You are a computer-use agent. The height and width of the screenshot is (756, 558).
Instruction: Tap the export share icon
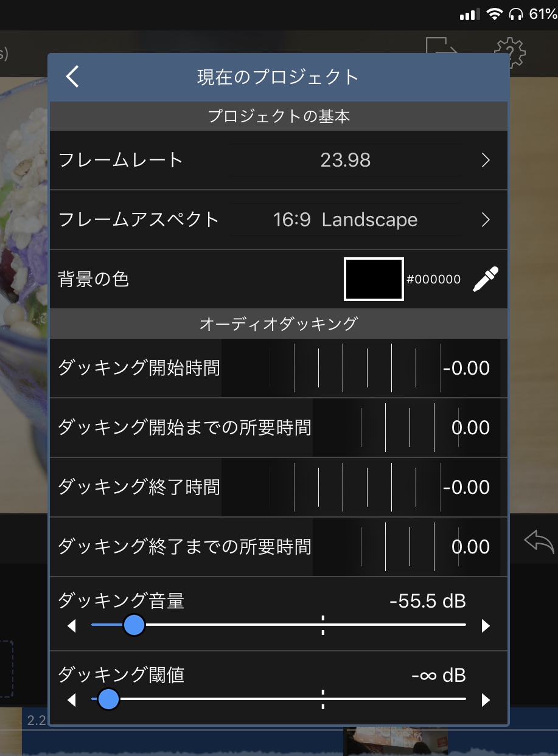[x=442, y=49]
